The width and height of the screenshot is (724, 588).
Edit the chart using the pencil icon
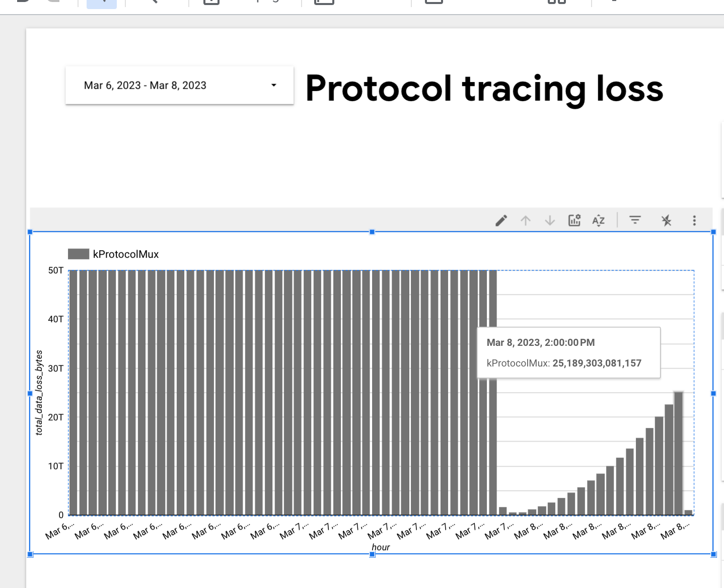501,220
